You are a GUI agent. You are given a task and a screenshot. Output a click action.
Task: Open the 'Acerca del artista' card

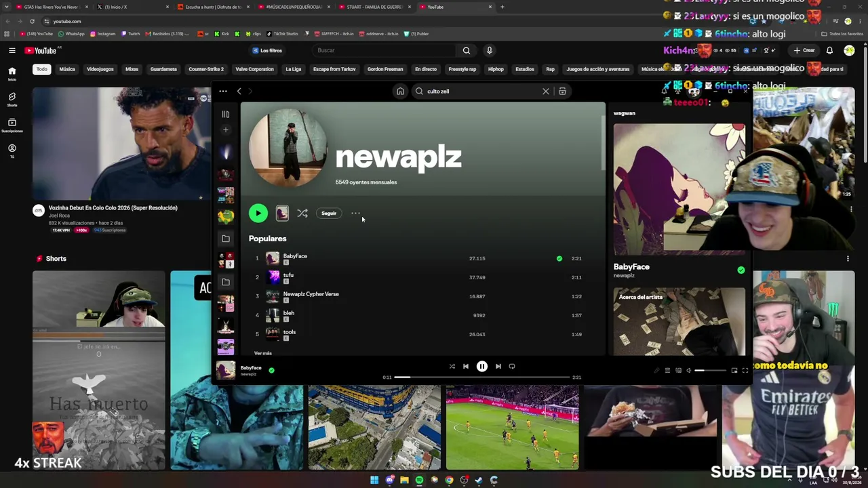(679, 321)
